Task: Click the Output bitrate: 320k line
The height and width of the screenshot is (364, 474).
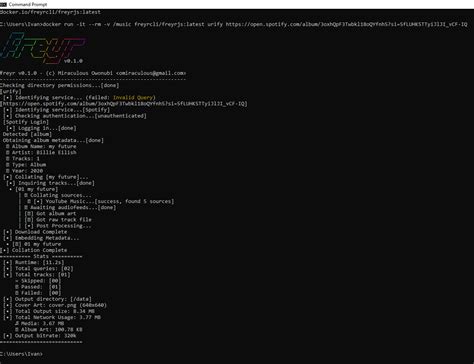Action: click(x=40, y=336)
